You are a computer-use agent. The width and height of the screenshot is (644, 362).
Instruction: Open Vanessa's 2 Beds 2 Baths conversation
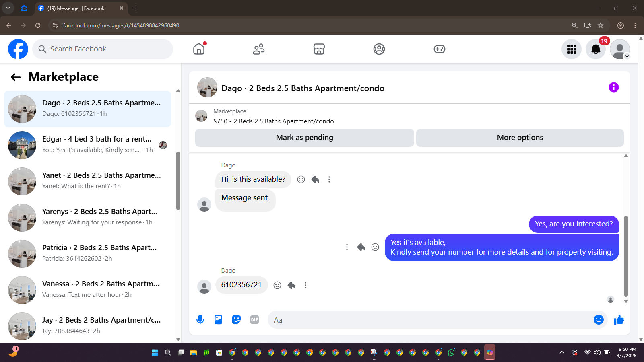point(87,290)
